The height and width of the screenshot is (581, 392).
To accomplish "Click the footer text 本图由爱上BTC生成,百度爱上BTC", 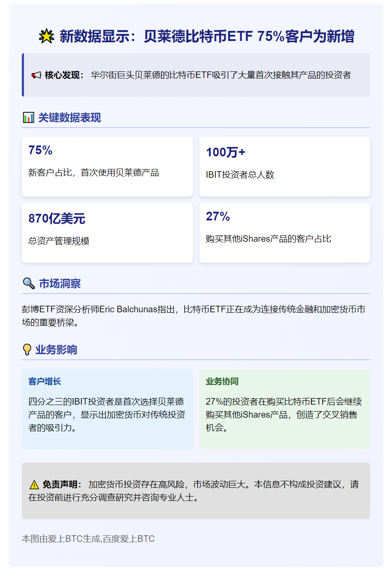I will point(88,539).
